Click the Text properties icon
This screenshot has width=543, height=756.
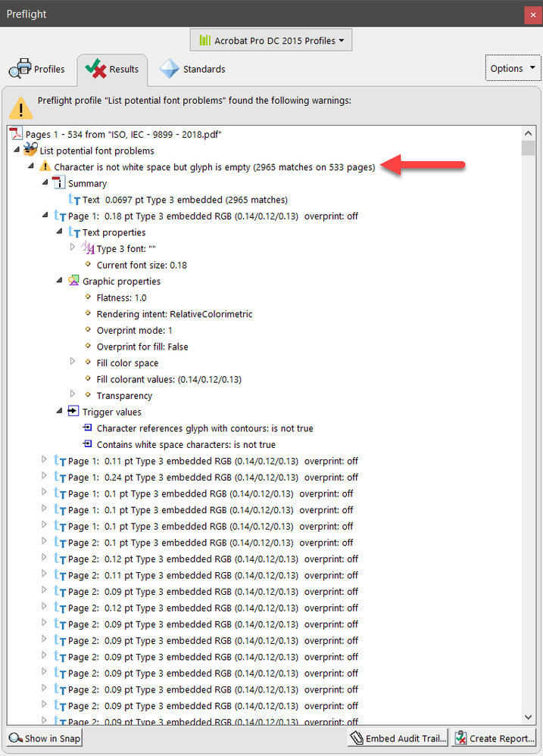pos(74,232)
